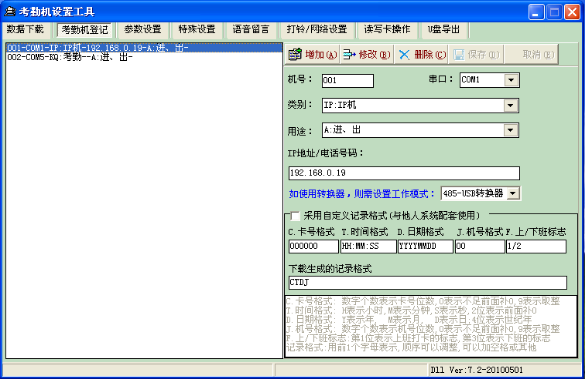This screenshot has height=379, width=585.
Task: Click the 卡号格式 field 000000
Action: (313, 246)
